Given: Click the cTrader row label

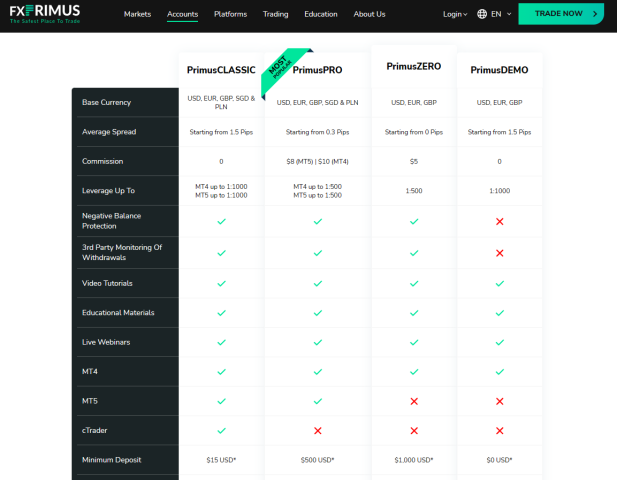Looking at the screenshot, I should point(94,430).
